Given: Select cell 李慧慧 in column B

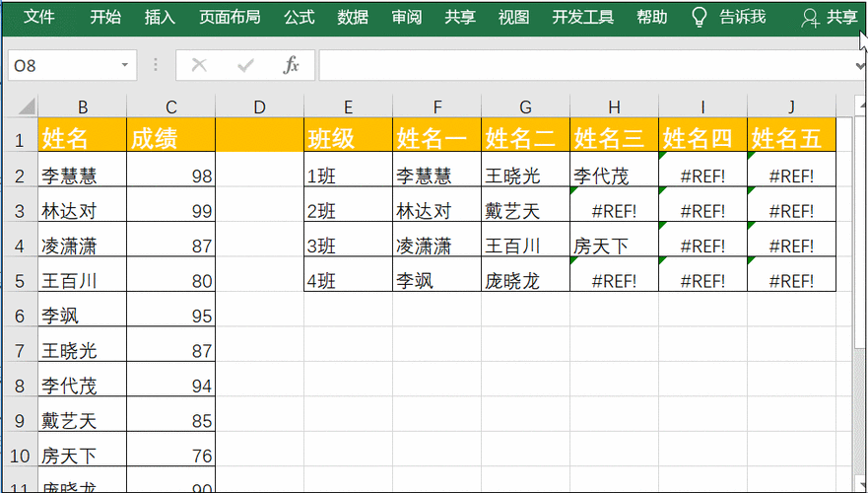Looking at the screenshot, I should pyautogui.click(x=83, y=170).
